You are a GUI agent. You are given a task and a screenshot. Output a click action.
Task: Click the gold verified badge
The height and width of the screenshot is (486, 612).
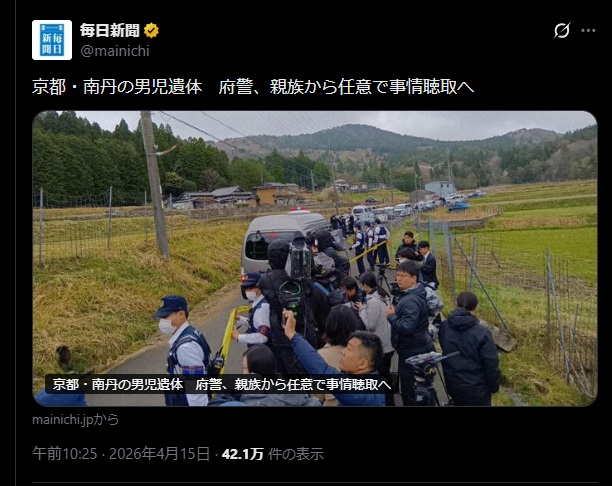click(151, 30)
